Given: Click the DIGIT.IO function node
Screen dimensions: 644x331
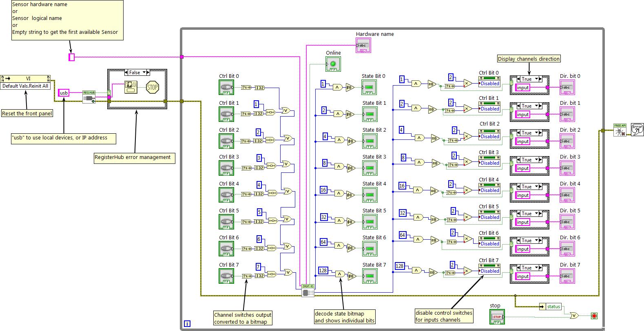Looking at the screenshot, I should tap(308, 290).
